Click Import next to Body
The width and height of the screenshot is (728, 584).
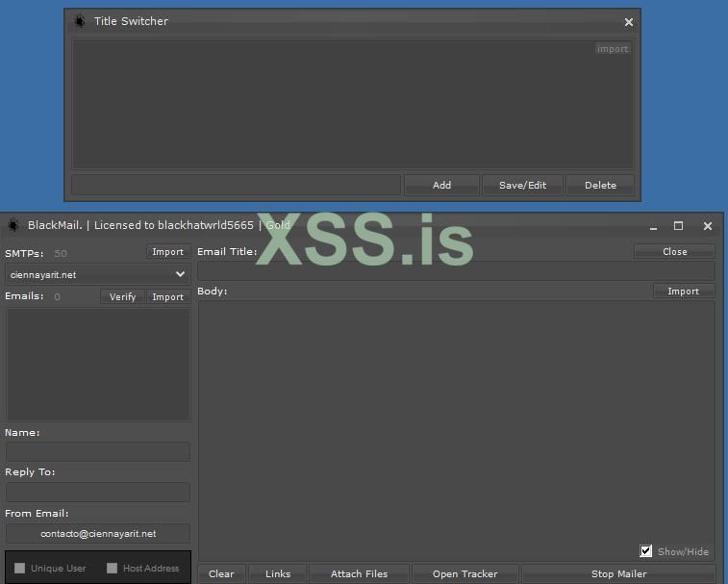683,292
